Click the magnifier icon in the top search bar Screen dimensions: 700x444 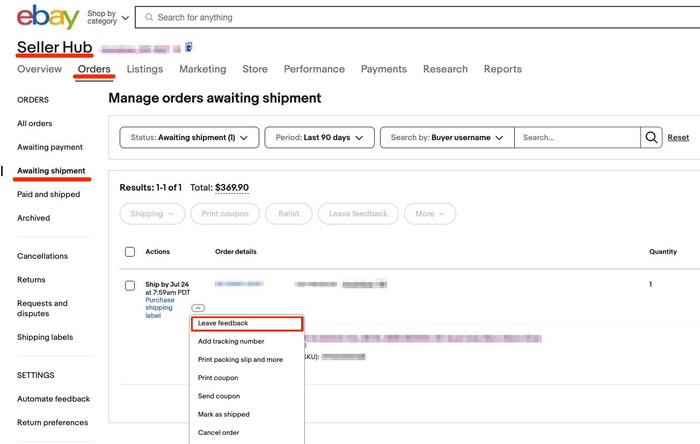tap(148, 18)
